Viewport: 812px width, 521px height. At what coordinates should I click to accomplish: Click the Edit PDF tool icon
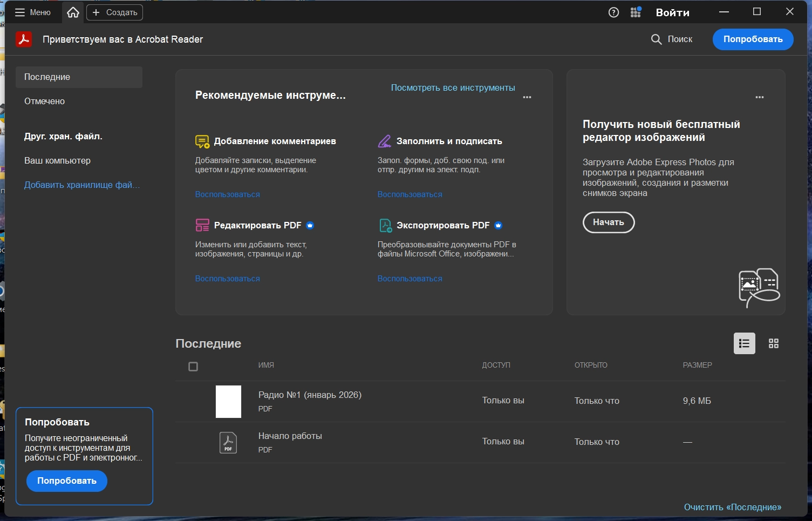(x=202, y=225)
